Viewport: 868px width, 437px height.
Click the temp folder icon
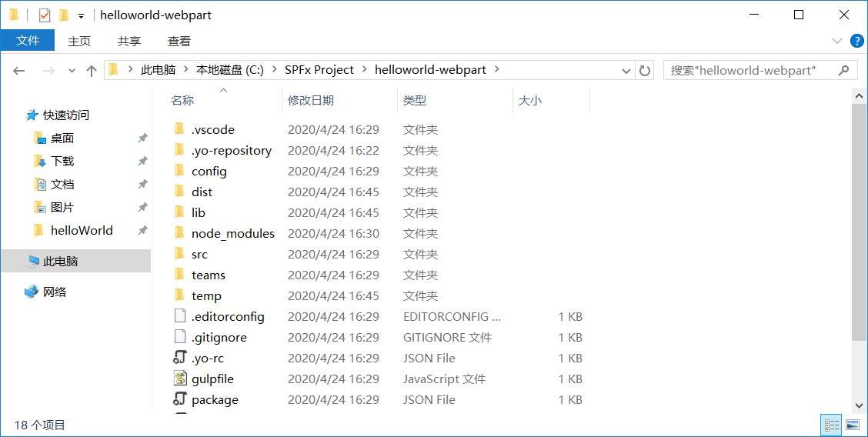(179, 295)
